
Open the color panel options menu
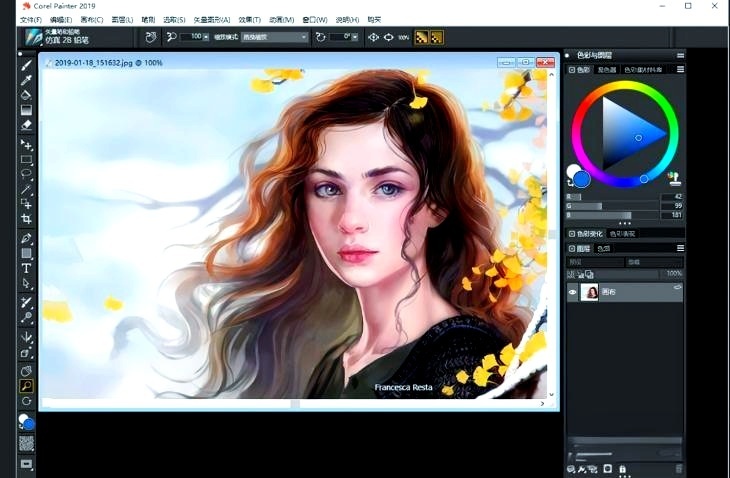click(680, 69)
